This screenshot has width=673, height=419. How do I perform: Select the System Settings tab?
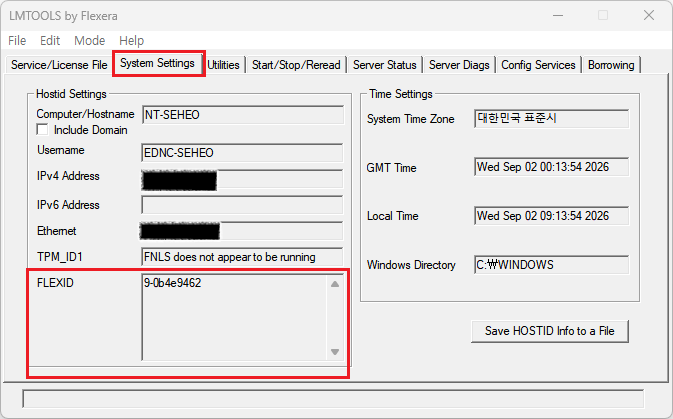[x=158, y=63]
